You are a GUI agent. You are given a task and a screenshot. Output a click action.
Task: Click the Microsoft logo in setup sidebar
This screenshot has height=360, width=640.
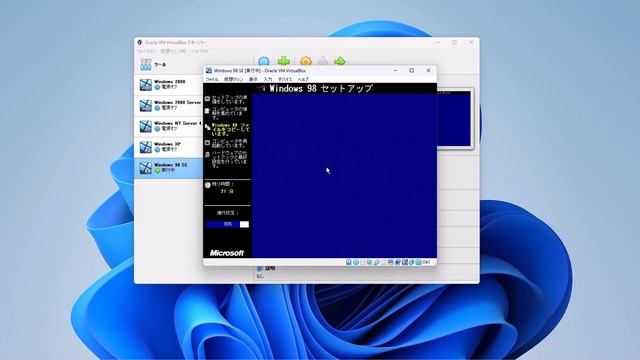pos(227,253)
